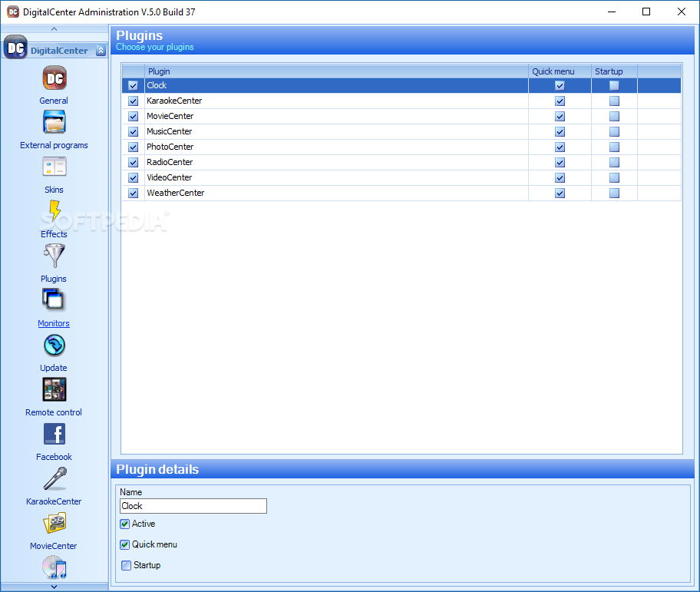Open the Skins icon
The height and width of the screenshot is (592, 700).
[54, 167]
